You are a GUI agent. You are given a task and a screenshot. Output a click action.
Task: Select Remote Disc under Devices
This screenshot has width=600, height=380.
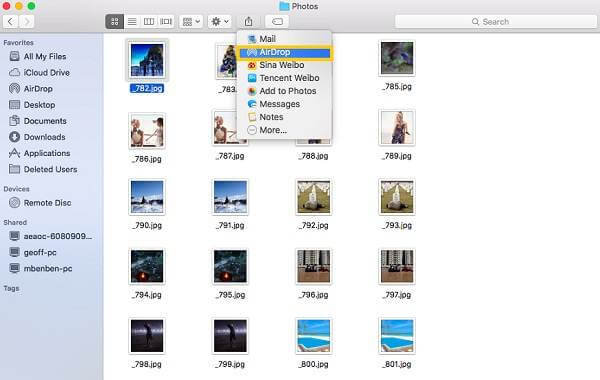[40, 202]
